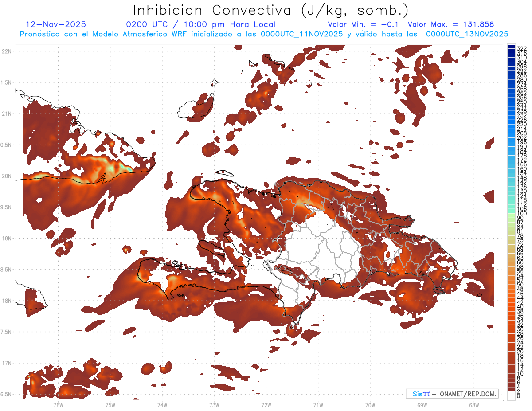Click the "20N" latitude label
Viewport: 532px width, 411px height.
pos(7,176)
